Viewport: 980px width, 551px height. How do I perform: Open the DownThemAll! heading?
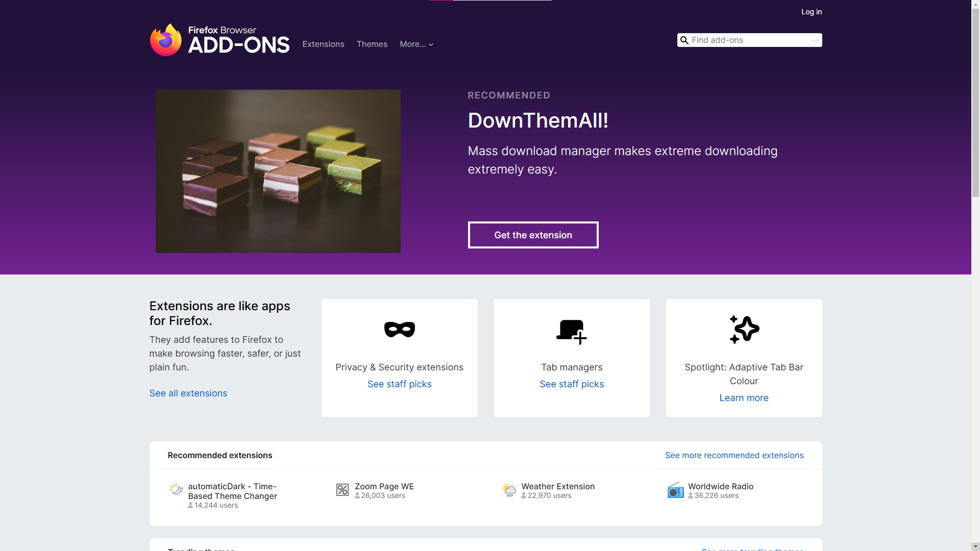[x=538, y=121]
